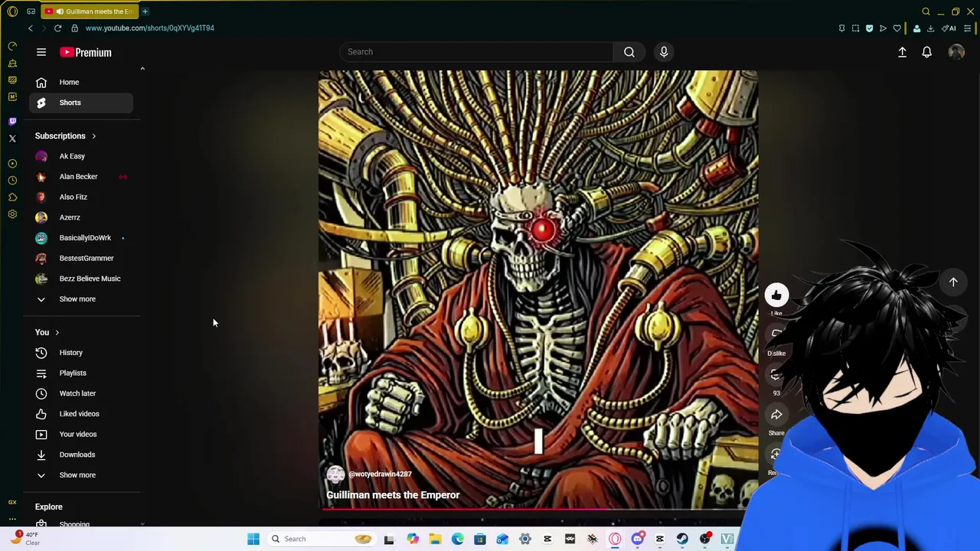Open Opera sidebar history clock
Screen dimensions: 980x551
point(12,181)
